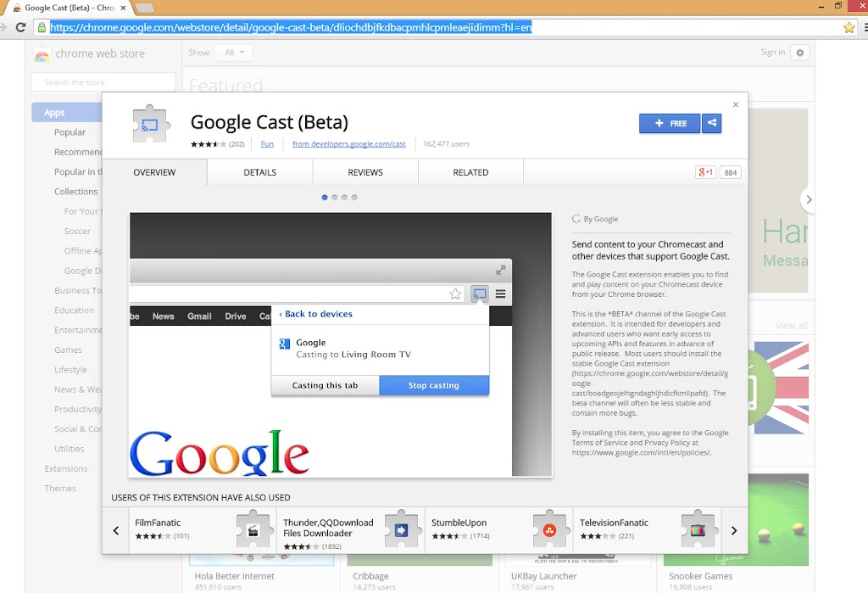Click the Google Cast screenshot preview
This screenshot has width=868, height=593.
point(341,344)
